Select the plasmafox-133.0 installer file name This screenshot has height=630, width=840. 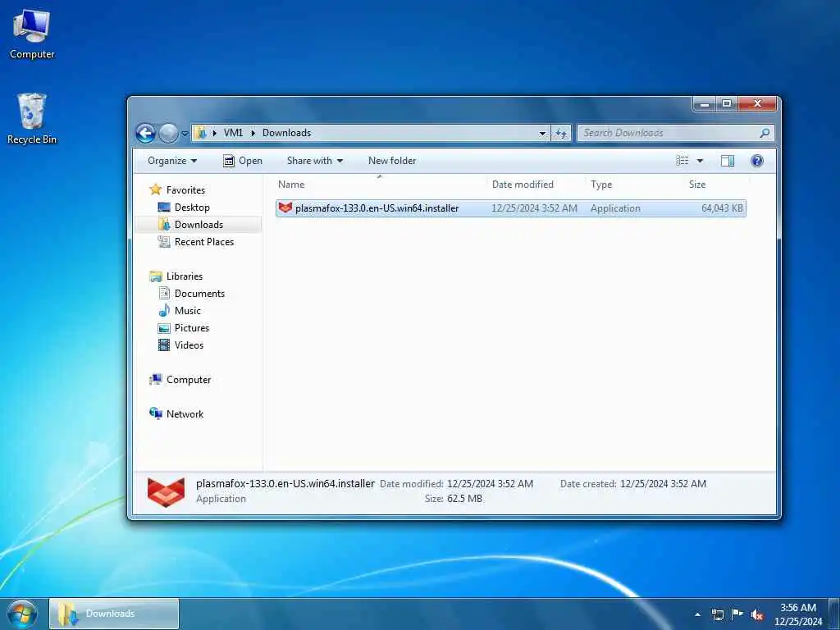tap(377, 208)
